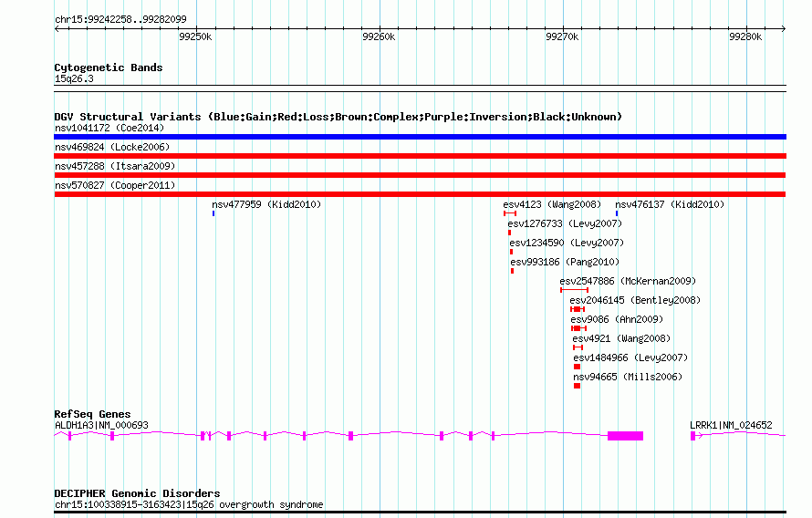The width and height of the screenshot is (812, 518).
Task: Click the magenta LRRK1 first exon glyph
Action: [x=692, y=436]
